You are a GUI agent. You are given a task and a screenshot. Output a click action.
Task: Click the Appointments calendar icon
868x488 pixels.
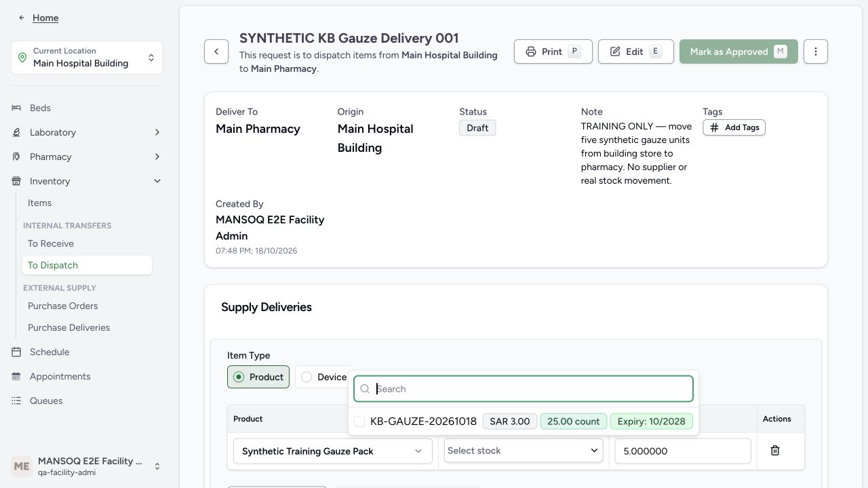[x=16, y=376]
